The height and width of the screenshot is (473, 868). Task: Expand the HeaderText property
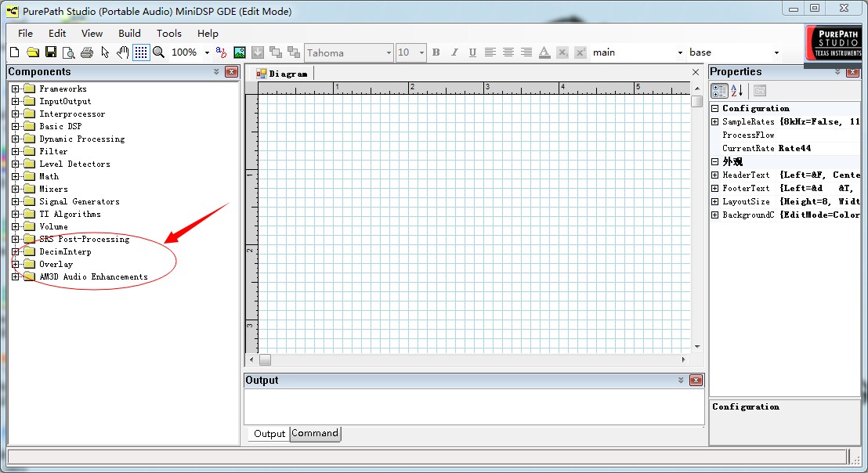pyautogui.click(x=714, y=175)
